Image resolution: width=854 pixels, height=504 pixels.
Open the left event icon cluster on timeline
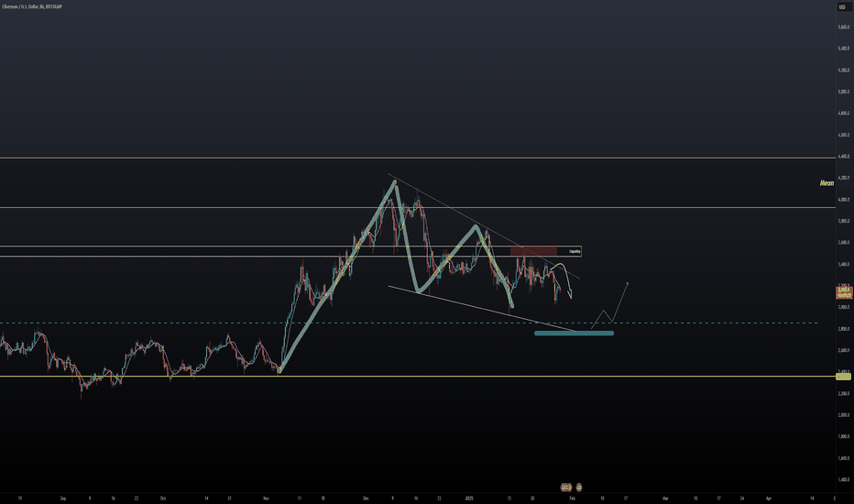566,487
